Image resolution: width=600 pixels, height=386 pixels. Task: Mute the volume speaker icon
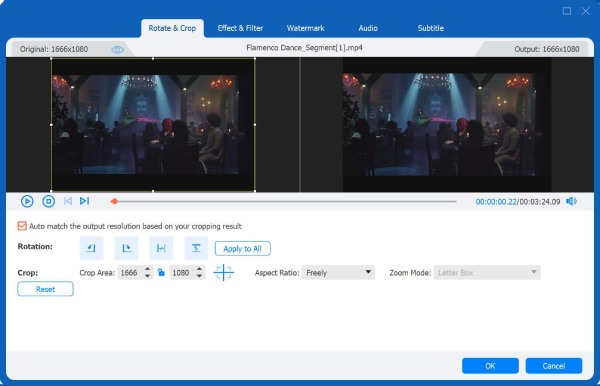(571, 201)
